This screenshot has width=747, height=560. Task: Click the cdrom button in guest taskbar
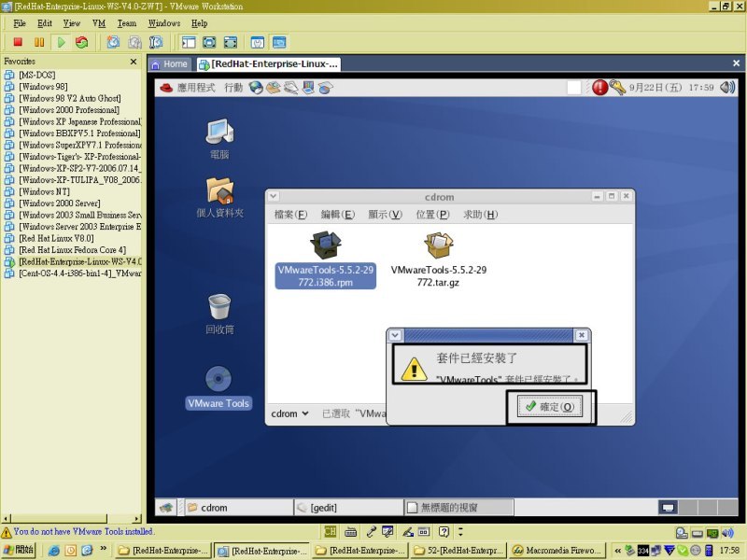[238, 508]
